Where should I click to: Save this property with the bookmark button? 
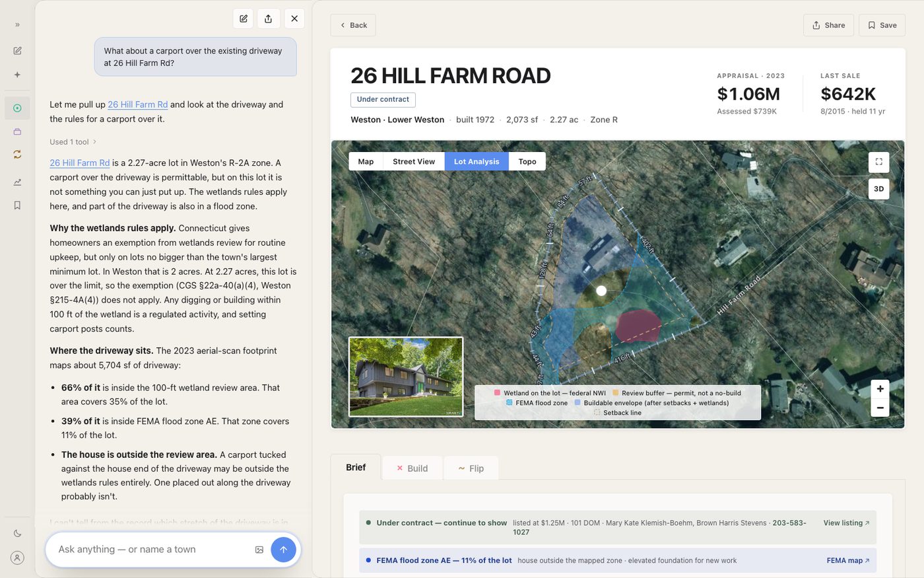point(882,25)
